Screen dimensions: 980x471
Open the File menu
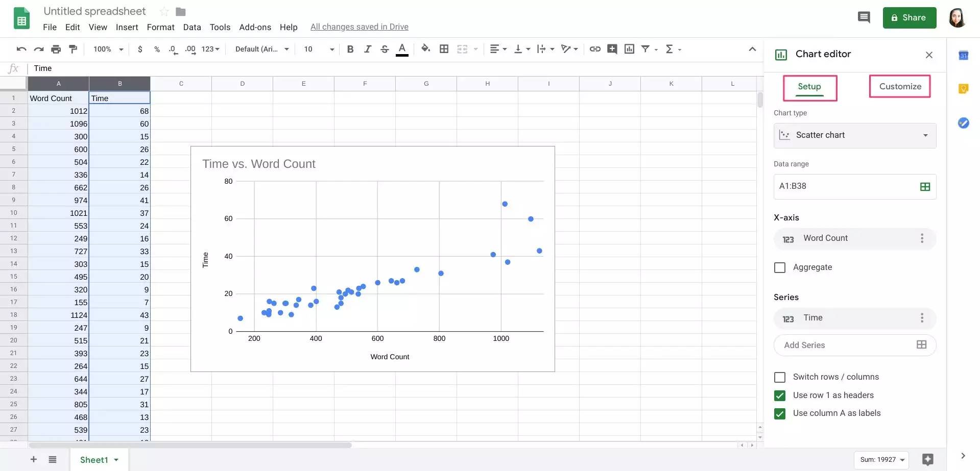pyautogui.click(x=50, y=27)
